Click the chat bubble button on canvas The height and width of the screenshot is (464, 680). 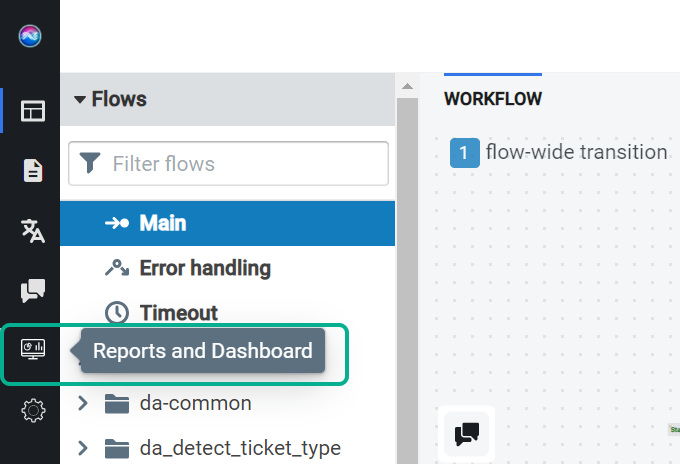pos(467,434)
